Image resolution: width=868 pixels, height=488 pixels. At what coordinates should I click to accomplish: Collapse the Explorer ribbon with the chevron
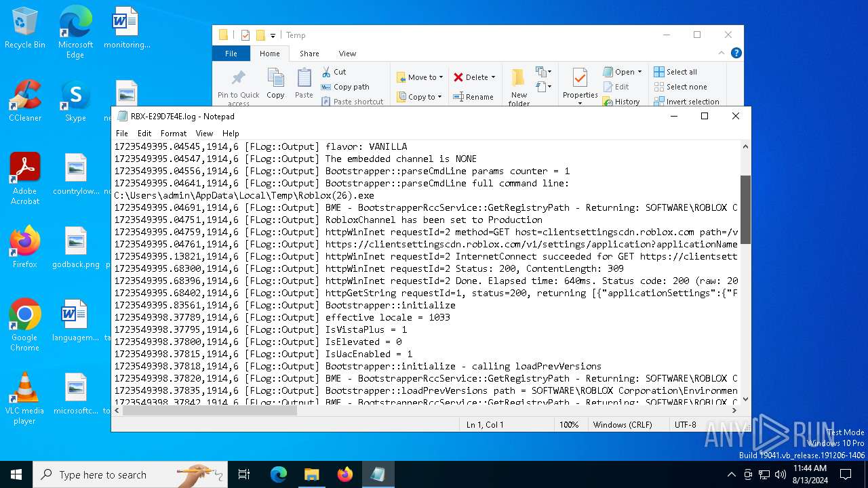(722, 53)
